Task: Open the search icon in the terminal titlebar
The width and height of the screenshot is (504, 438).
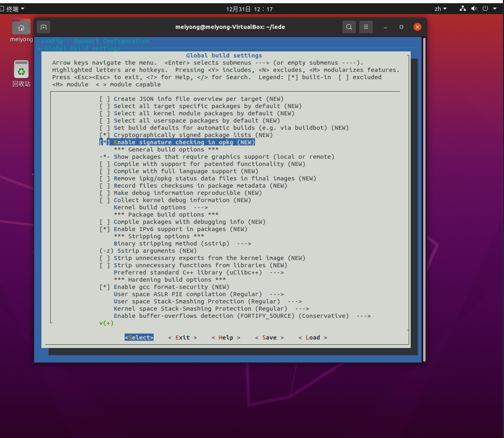Action: [349, 27]
